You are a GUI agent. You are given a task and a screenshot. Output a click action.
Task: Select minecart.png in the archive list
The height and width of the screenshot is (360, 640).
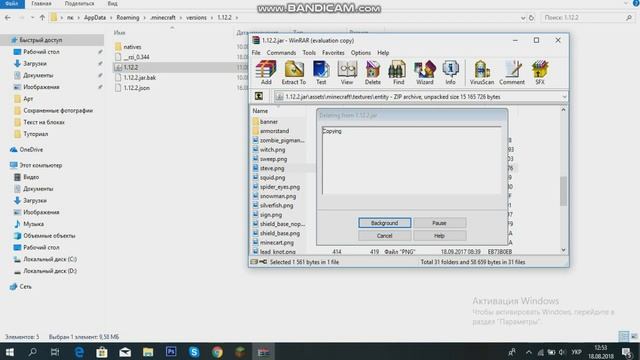[277, 242]
